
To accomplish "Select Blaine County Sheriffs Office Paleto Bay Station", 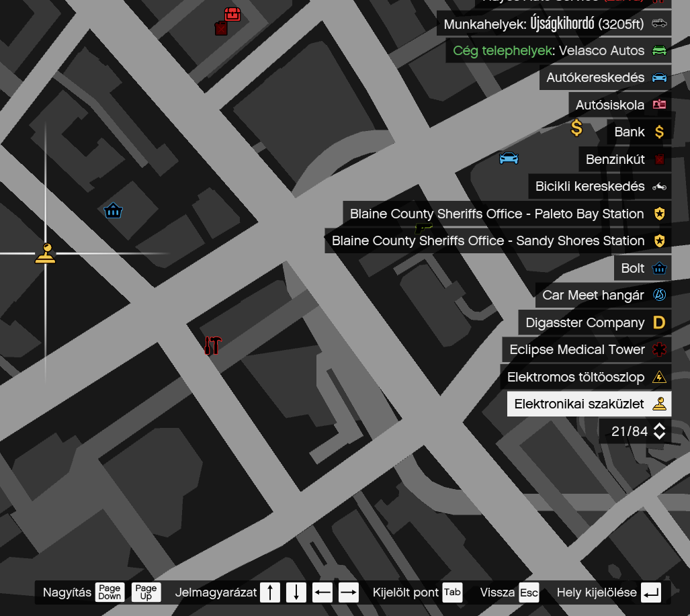I will click(507, 214).
